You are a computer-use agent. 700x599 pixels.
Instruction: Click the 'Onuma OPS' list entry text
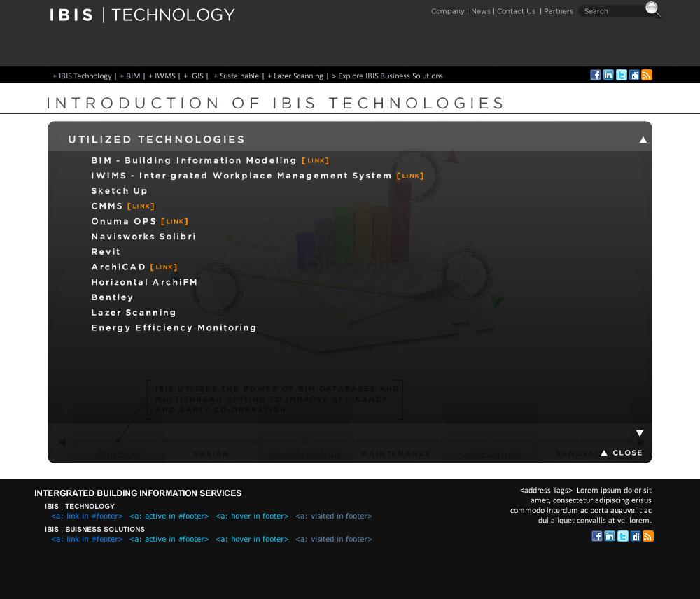coord(124,221)
